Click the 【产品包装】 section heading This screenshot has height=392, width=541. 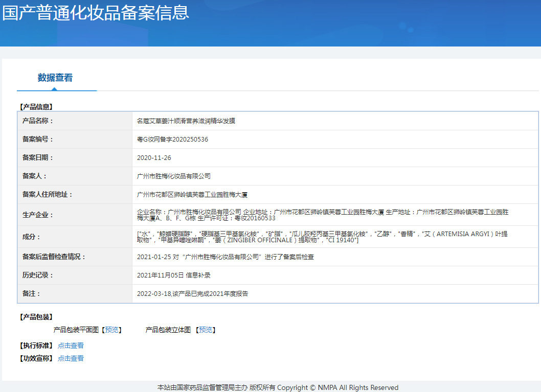(x=36, y=317)
